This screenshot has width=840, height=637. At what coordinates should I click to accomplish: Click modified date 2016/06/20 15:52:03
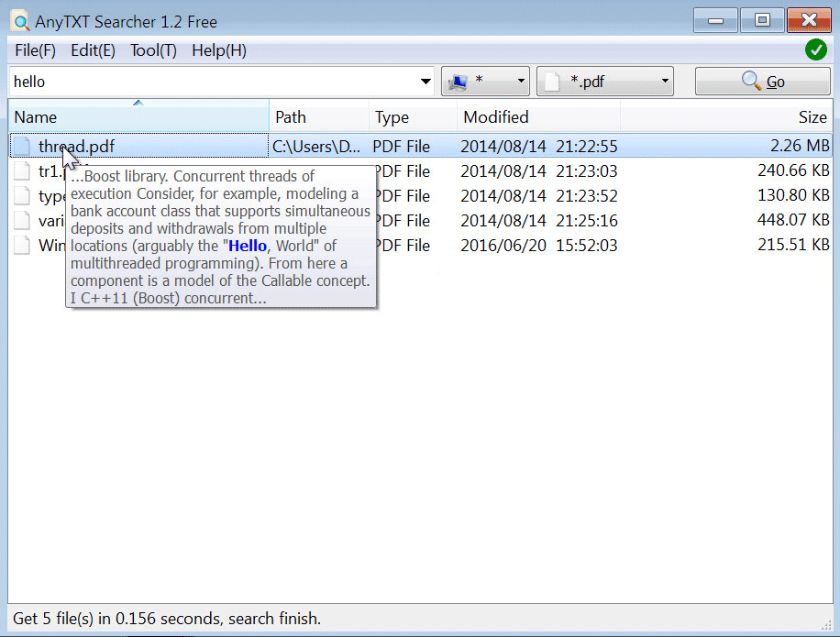[539, 245]
